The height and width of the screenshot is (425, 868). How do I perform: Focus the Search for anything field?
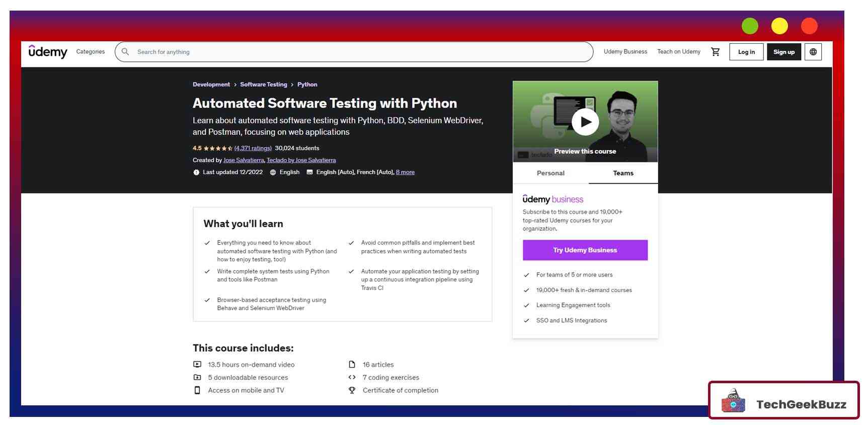(352, 52)
